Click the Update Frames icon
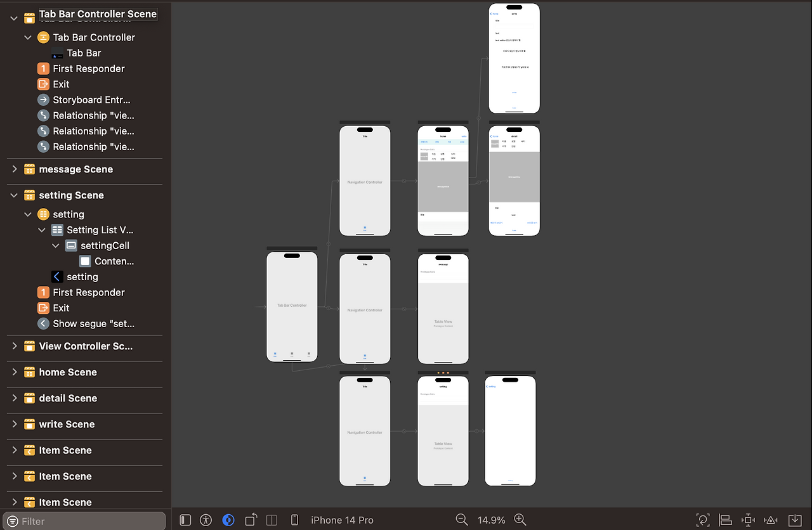Viewport: 812px width, 530px height. pos(703,519)
